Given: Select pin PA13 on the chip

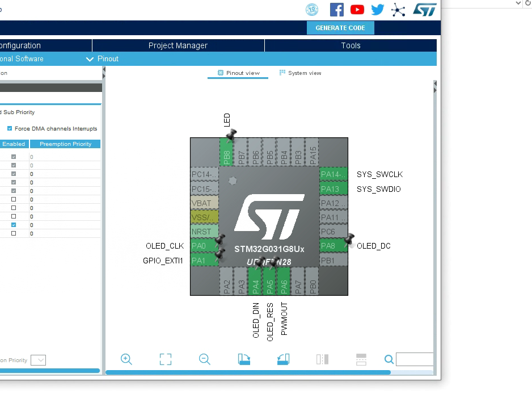Looking at the screenshot, I should (x=333, y=188).
